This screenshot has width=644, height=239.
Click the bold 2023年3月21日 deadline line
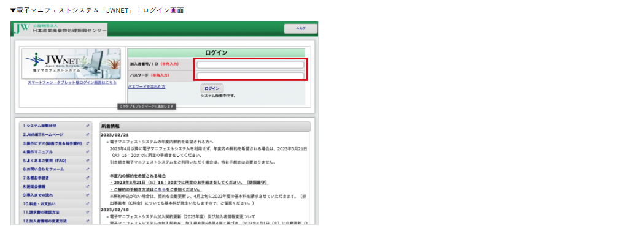[189, 183]
